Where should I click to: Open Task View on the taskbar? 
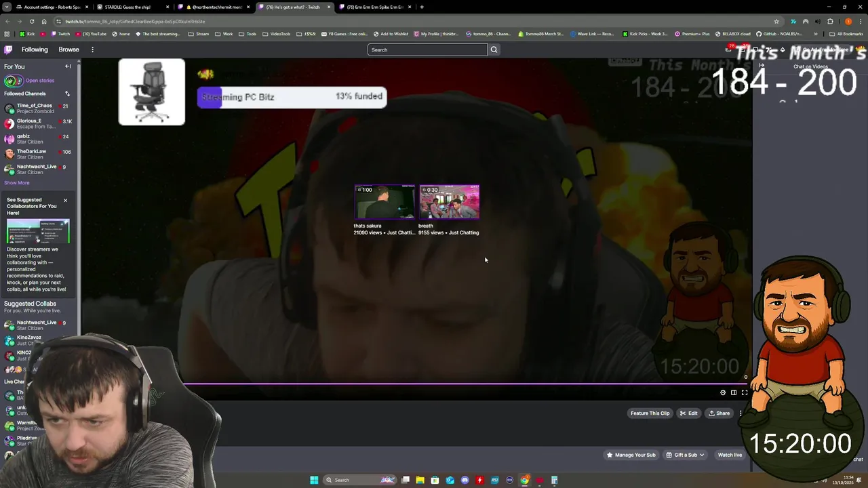(x=406, y=480)
